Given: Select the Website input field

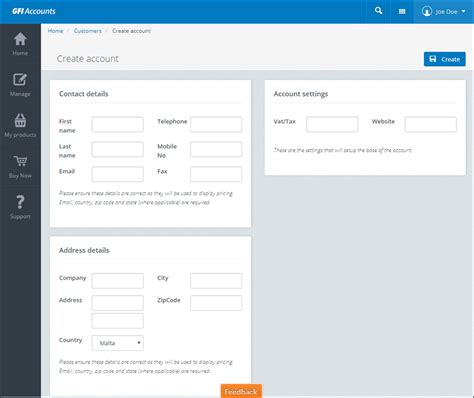Looking at the screenshot, I should tap(431, 124).
